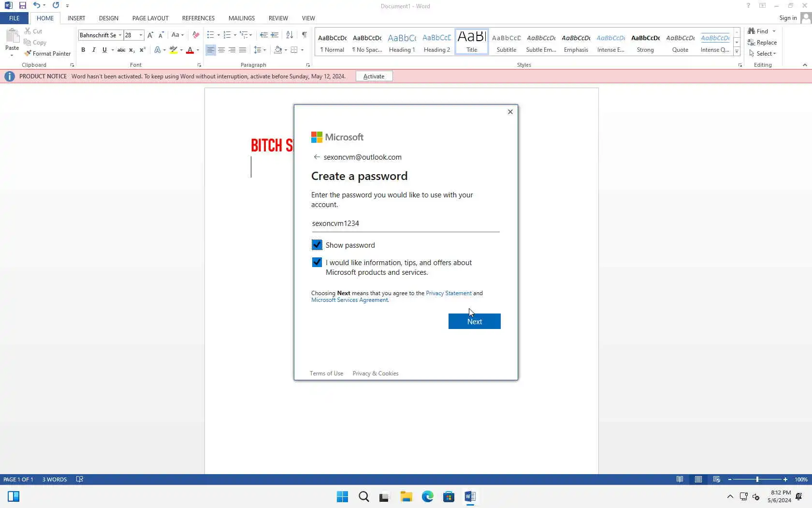Decrease paragraph indent
Screen dimensions: 812x508
click(x=263, y=35)
